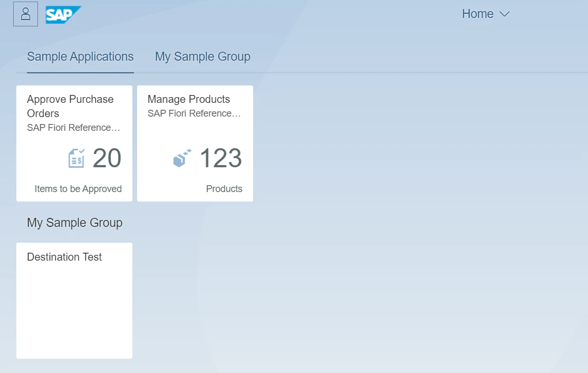
Task: Click the My Sample Group section heading
Action: [x=75, y=223]
